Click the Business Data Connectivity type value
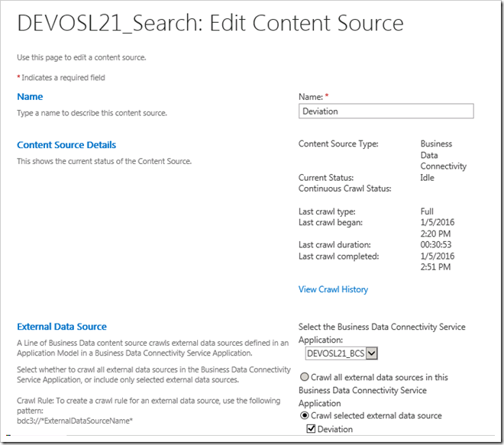Viewport: 504px width, 445px height. [x=443, y=155]
